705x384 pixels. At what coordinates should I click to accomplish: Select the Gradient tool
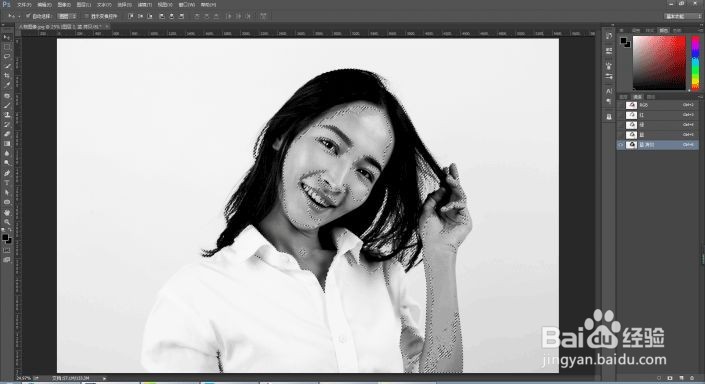(7, 143)
